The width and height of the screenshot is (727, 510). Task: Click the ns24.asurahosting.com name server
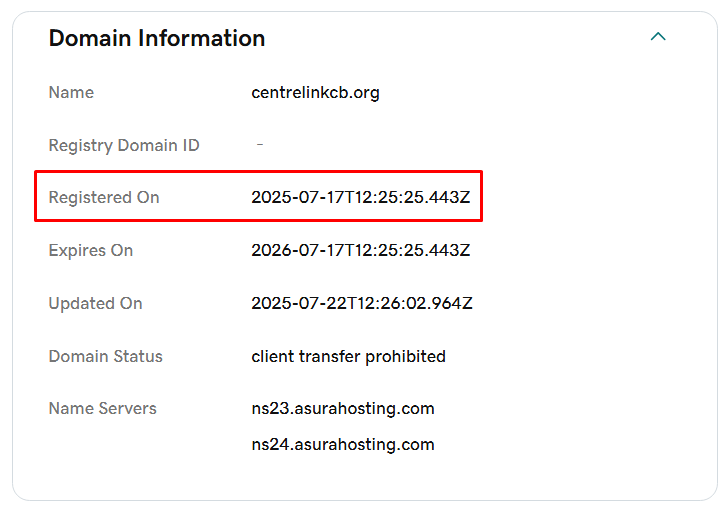(x=343, y=445)
